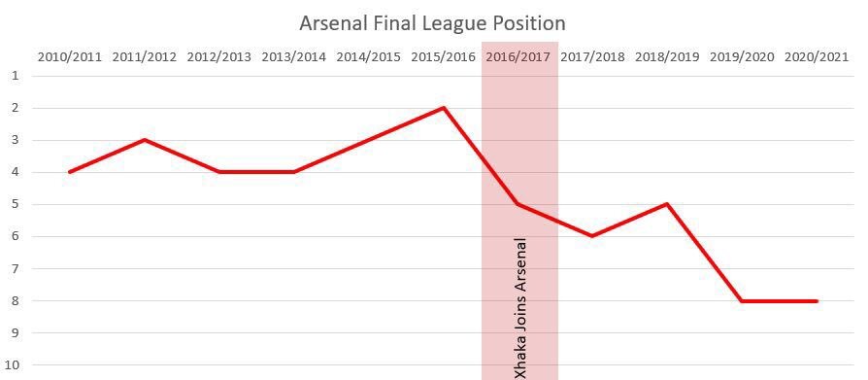Select the 2012/2013 axis label
Viewport: 868px width, 380px height.
pos(219,57)
